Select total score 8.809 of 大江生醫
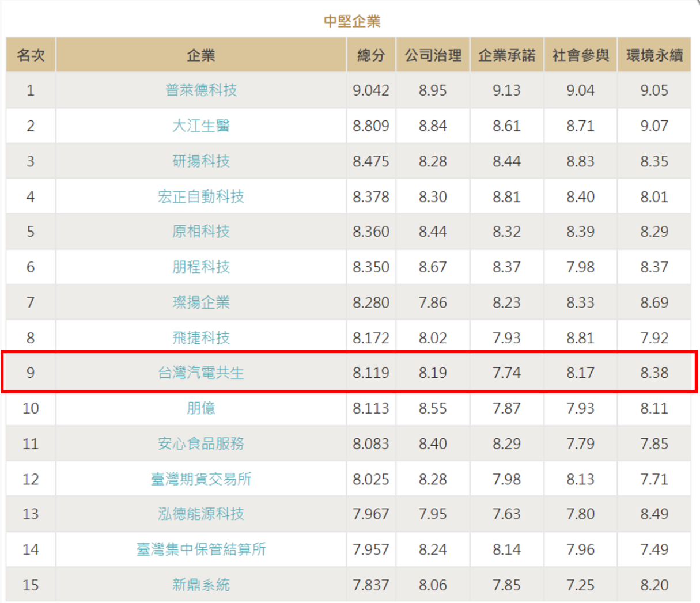 [x=371, y=126]
